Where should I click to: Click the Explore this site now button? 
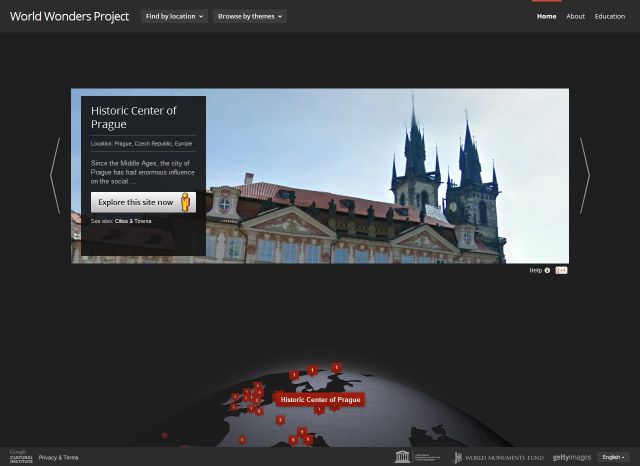pyautogui.click(x=143, y=202)
